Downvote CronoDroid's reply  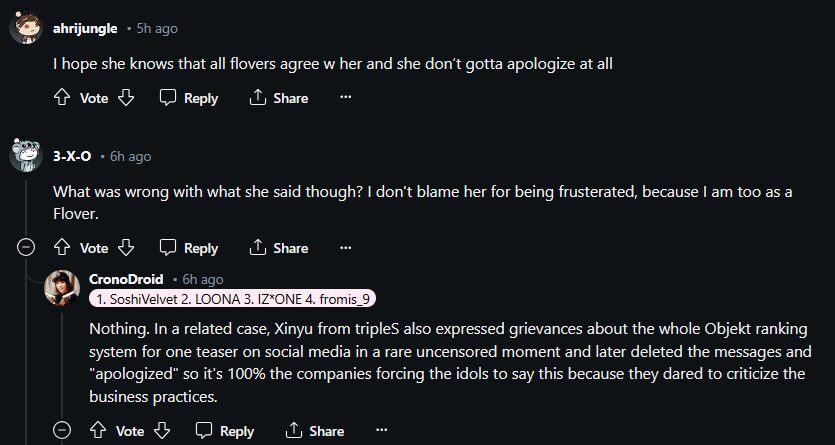click(x=162, y=431)
